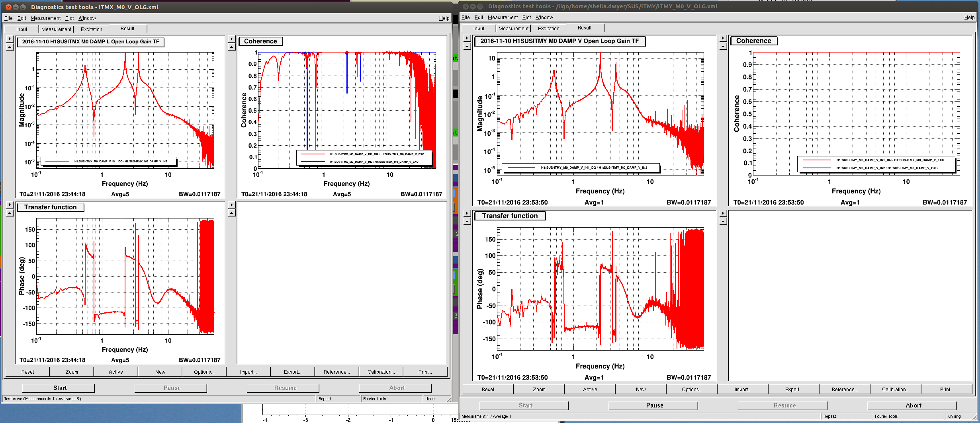Image resolution: width=980 pixels, height=423 pixels.
Task: Click Active button in ITMY window
Action: coord(590,389)
